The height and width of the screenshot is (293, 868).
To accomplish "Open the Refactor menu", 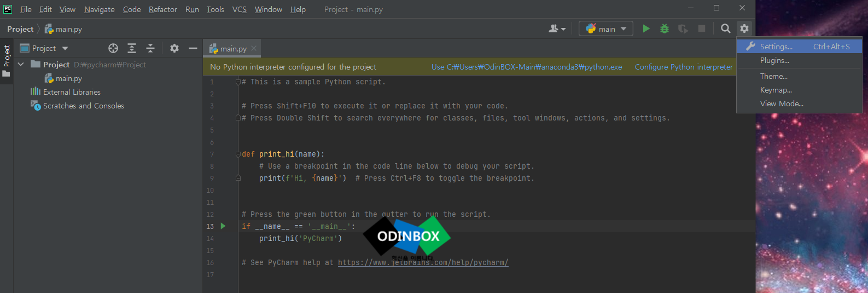I will click(163, 9).
